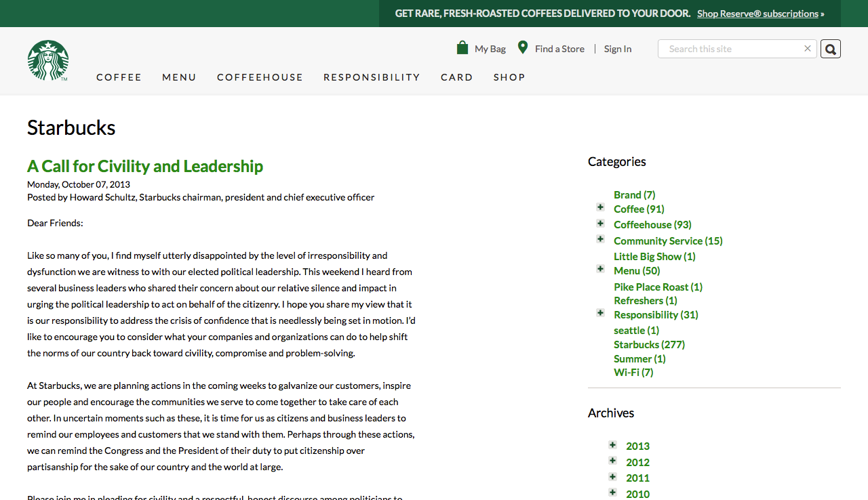Open the seattle (1) category
Image resolution: width=868 pixels, height=500 pixels.
click(x=636, y=331)
